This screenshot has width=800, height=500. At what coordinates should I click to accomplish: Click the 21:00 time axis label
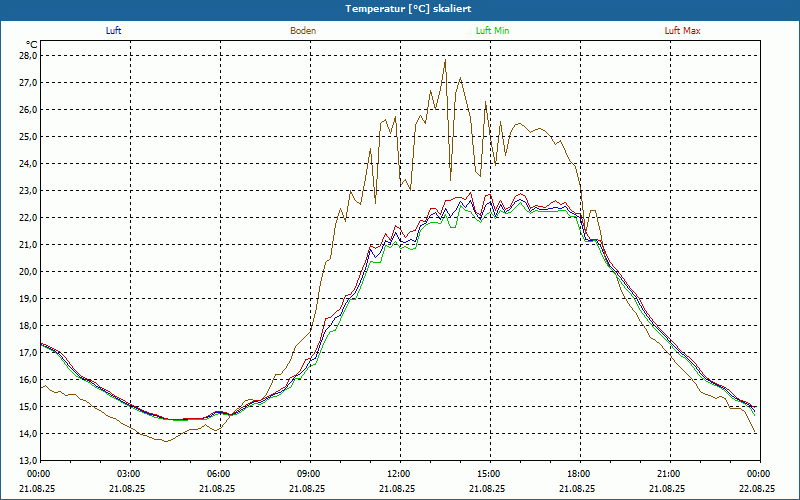pyautogui.click(x=670, y=474)
